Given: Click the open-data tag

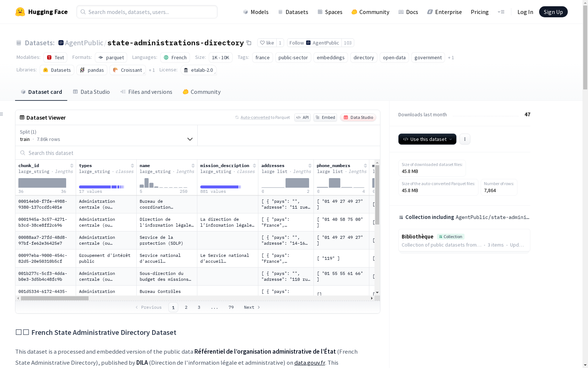Looking at the screenshot, I should click(x=394, y=57).
